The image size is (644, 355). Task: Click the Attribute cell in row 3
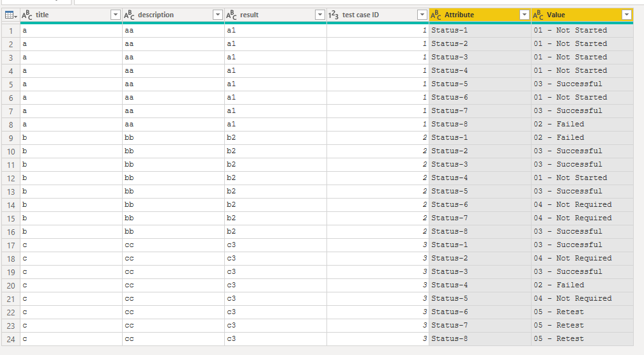click(x=480, y=57)
